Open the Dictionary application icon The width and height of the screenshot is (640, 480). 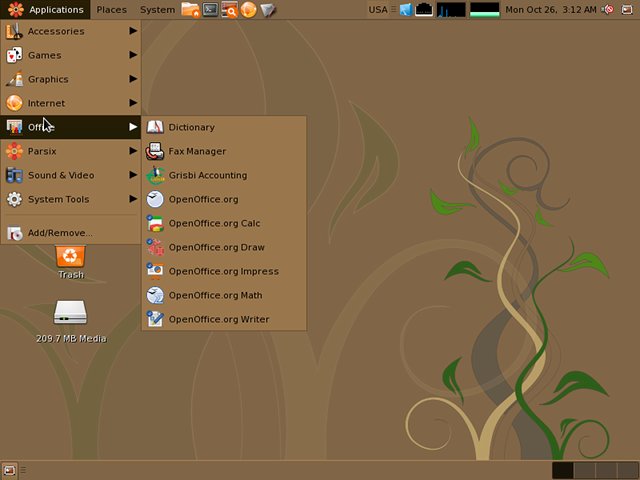pyautogui.click(x=155, y=127)
